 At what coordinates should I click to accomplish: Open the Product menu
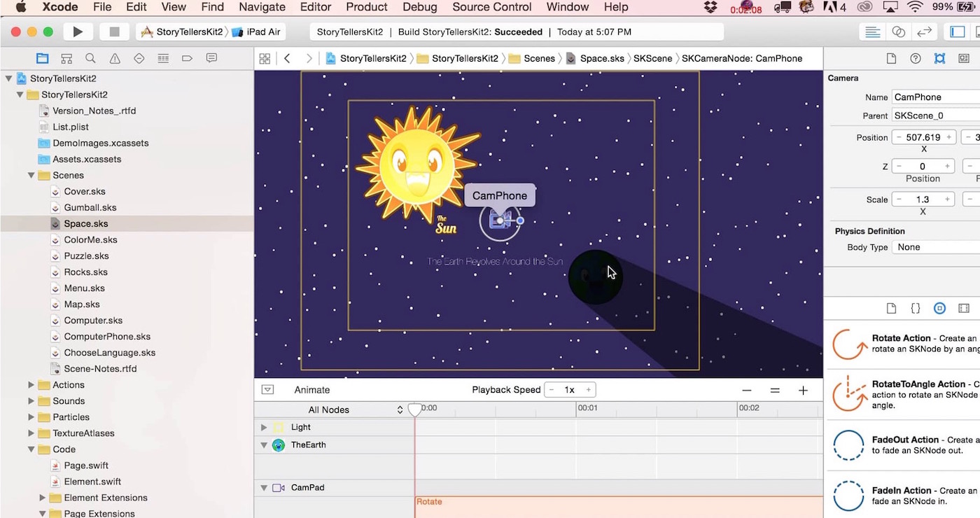tap(366, 7)
